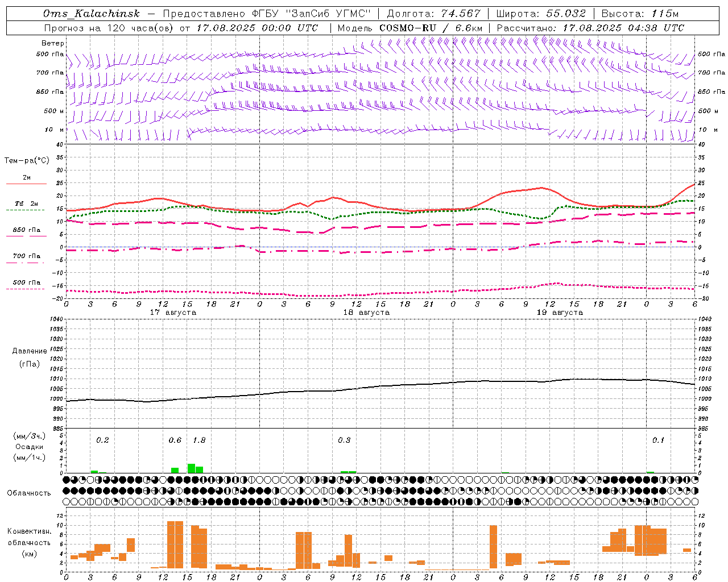
Task: Click the Осадки precipitation axis label
Action: click(x=29, y=447)
